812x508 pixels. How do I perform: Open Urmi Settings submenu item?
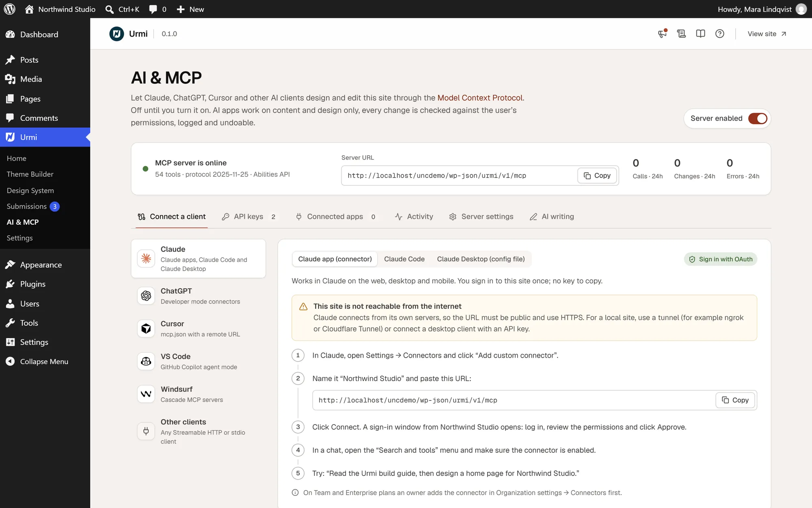click(x=19, y=238)
